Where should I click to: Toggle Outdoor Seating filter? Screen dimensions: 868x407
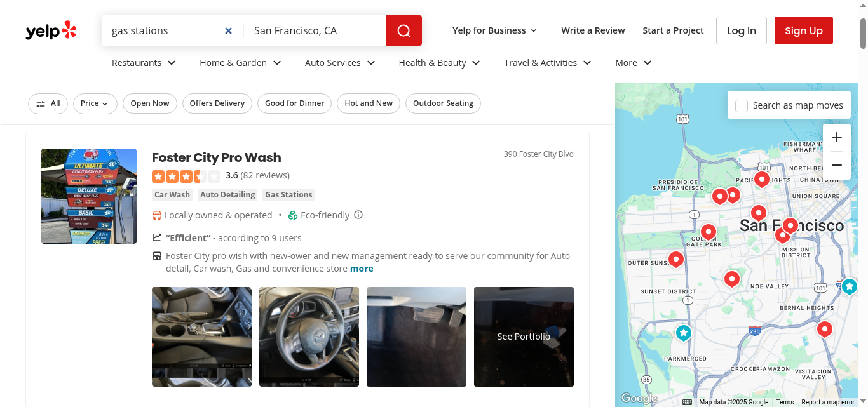coord(443,103)
